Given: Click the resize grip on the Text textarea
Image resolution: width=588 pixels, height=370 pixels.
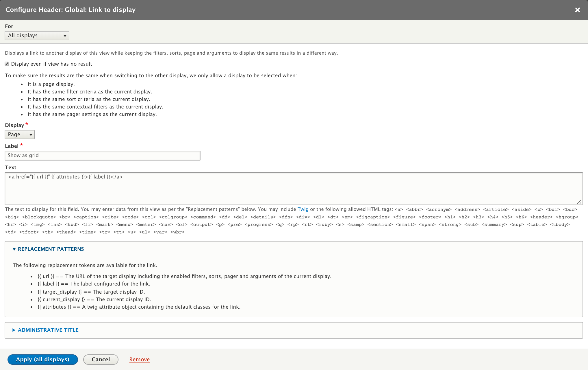Looking at the screenshot, I should click(x=580, y=202).
